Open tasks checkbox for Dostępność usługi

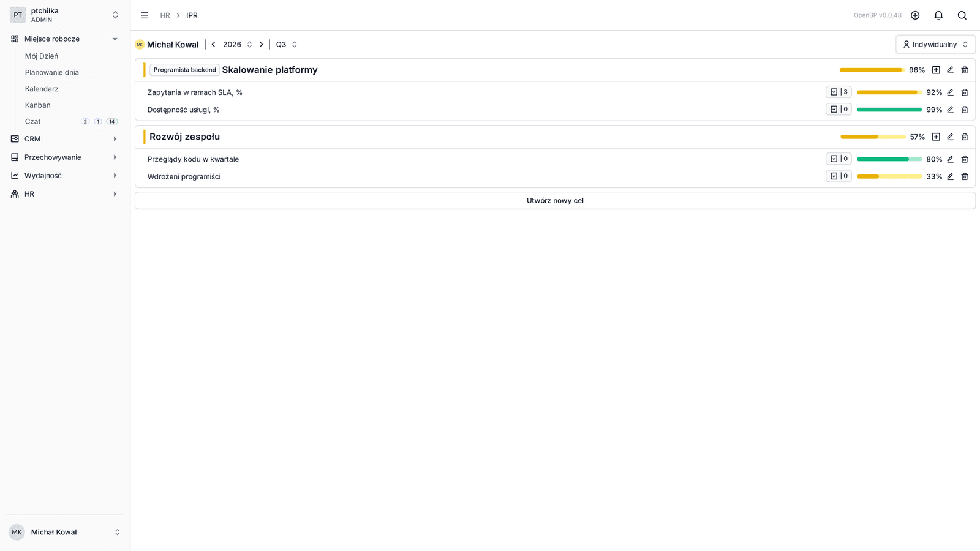839,109
